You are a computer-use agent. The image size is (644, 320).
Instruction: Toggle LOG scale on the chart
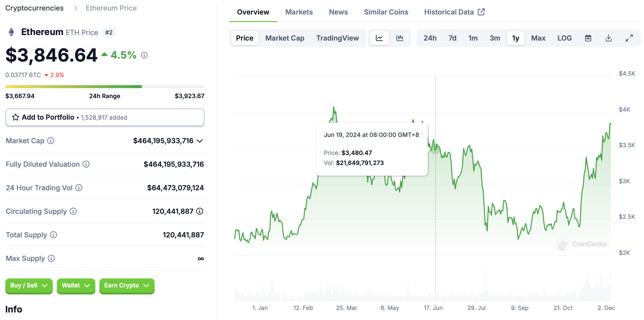[x=564, y=38]
